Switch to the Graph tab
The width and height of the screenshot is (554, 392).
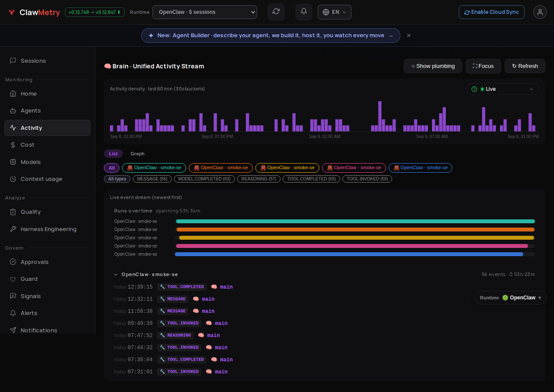(138, 154)
